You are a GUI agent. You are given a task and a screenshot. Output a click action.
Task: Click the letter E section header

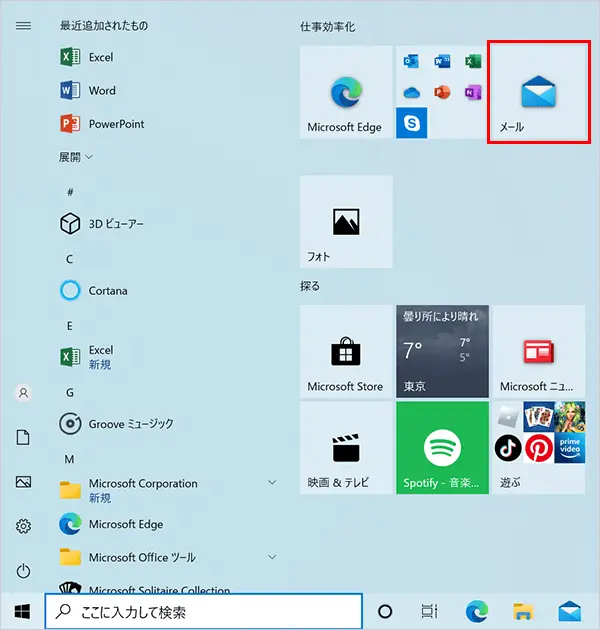(70, 326)
